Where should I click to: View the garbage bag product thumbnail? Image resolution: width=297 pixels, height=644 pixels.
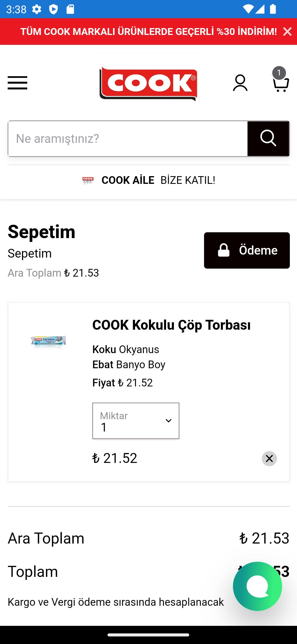pos(48,342)
